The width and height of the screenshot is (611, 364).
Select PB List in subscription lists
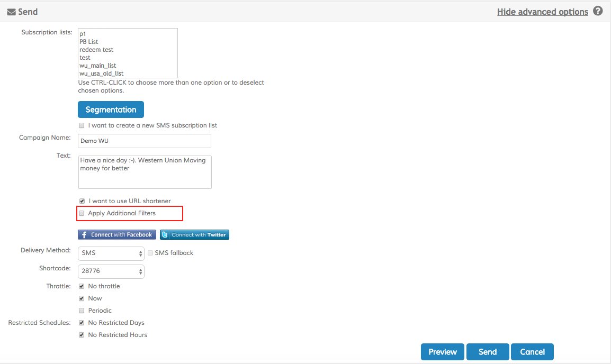[88, 42]
